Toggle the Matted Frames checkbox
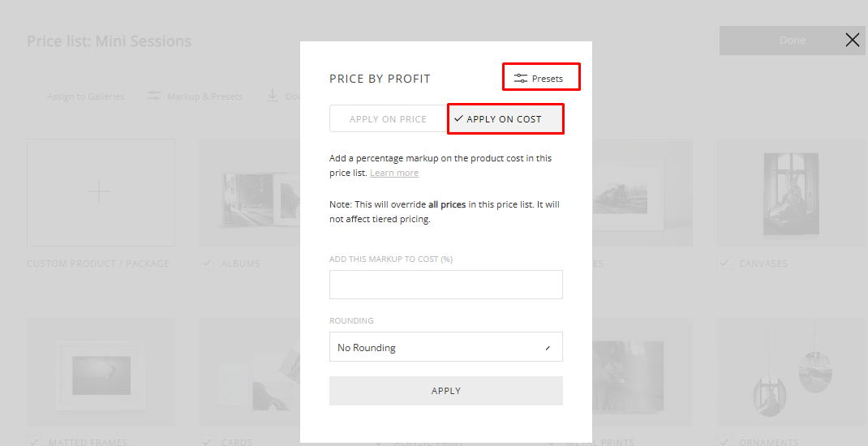868x446 pixels. pos(33,442)
